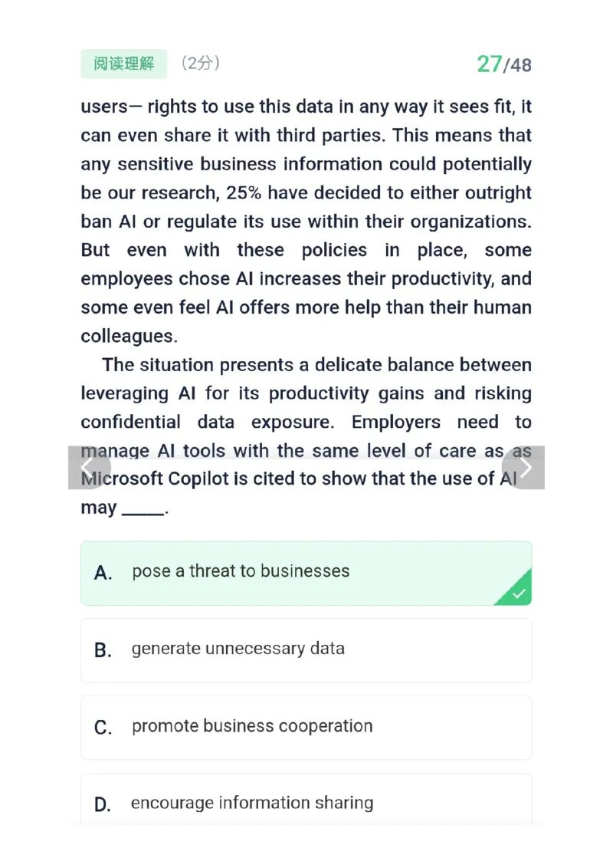Open the 27/48 question progress counter
This screenshot has height=868, width=613.
(503, 64)
